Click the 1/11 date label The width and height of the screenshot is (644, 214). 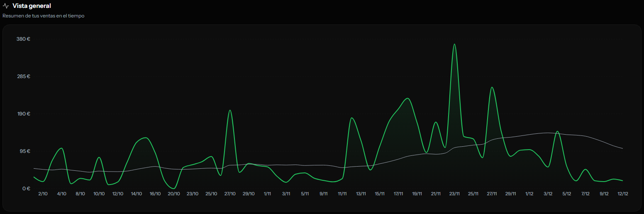click(267, 194)
